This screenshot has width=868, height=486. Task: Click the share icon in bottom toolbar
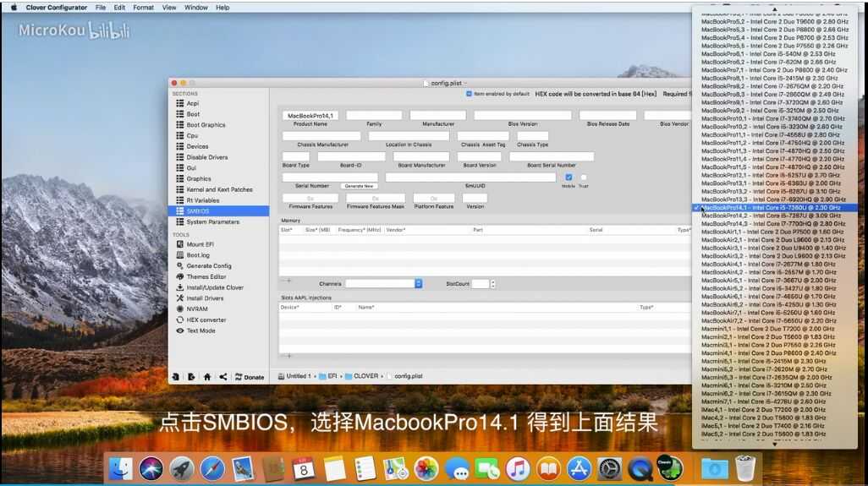coord(223,377)
